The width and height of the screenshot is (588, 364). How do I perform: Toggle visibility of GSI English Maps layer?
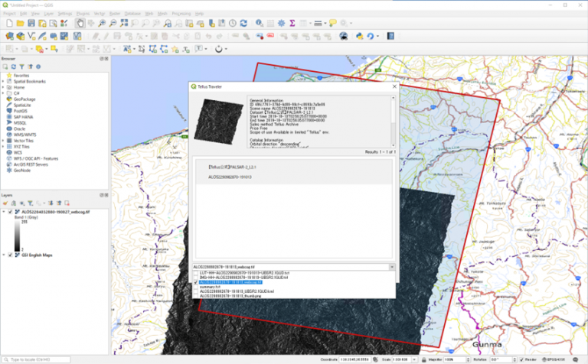click(11, 255)
